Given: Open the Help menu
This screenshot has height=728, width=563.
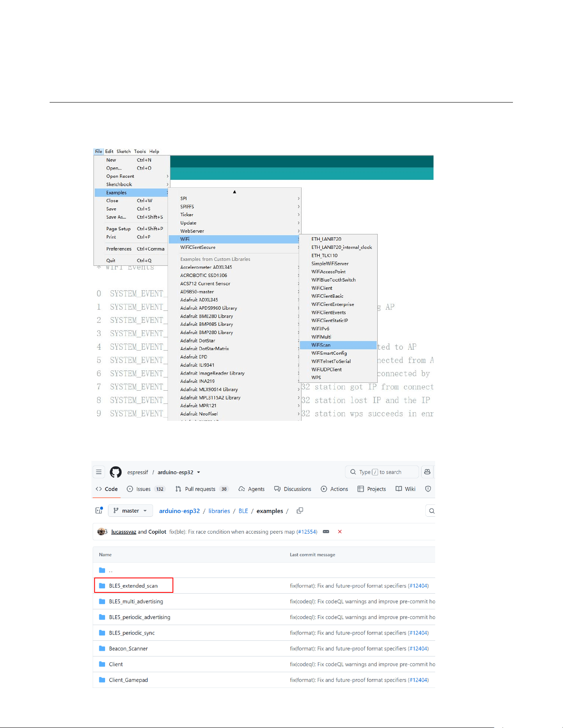Looking at the screenshot, I should (154, 151).
